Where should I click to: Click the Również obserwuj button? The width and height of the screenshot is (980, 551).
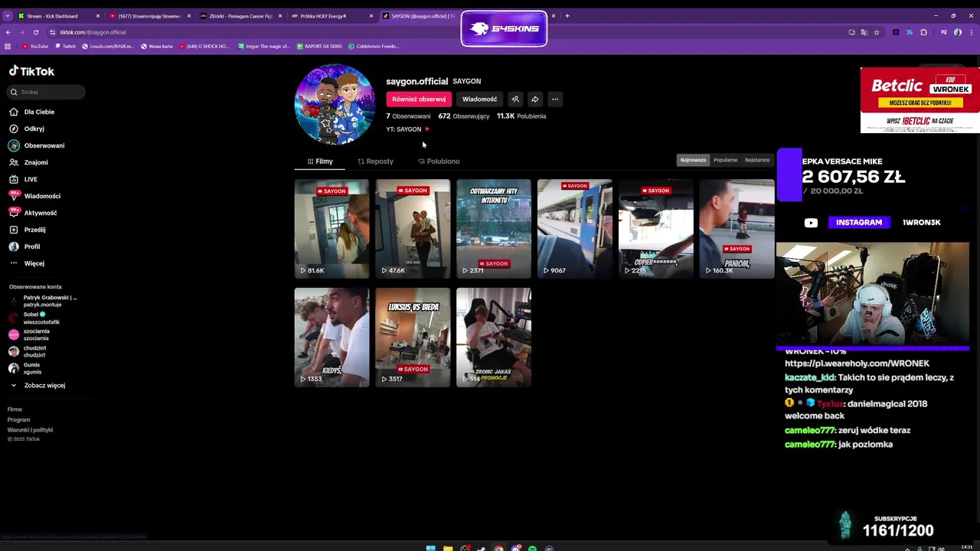pos(419,99)
